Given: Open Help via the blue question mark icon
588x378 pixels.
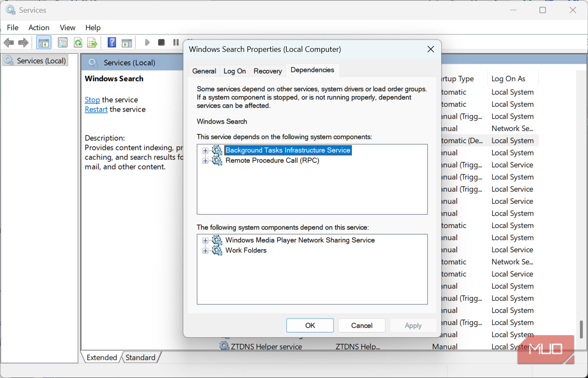Looking at the screenshot, I should 112,43.
